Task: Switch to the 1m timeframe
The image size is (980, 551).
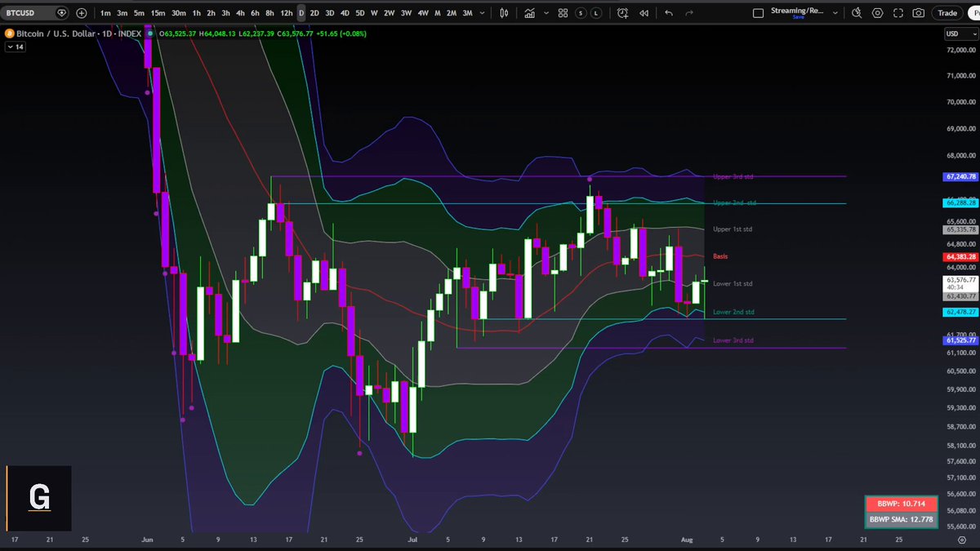Action: coord(105,13)
